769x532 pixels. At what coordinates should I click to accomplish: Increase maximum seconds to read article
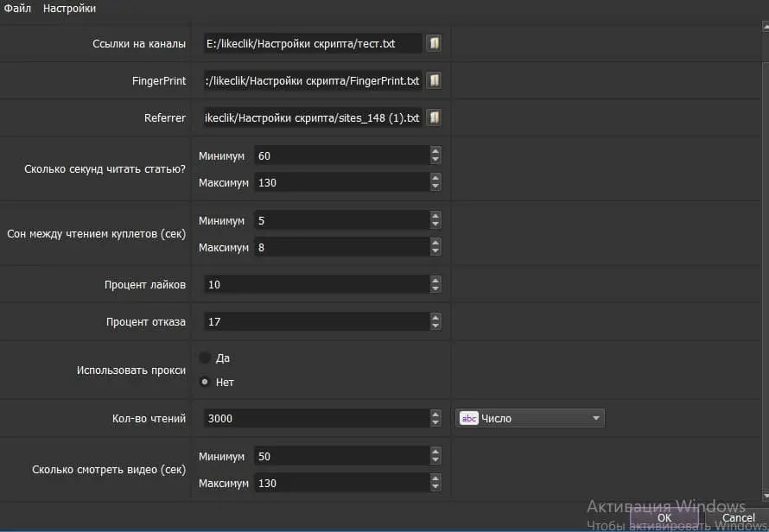tap(435, 178)
